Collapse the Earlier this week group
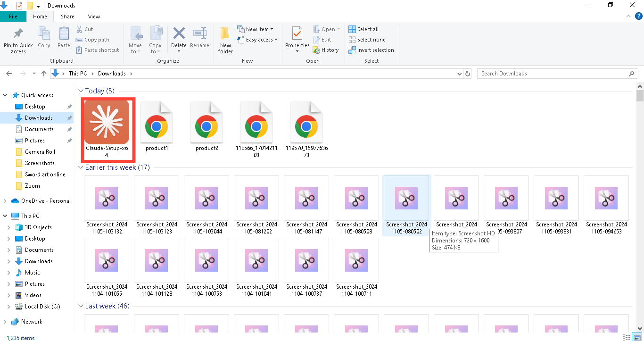The image size is (644, 341). click(x=81, y=167)
